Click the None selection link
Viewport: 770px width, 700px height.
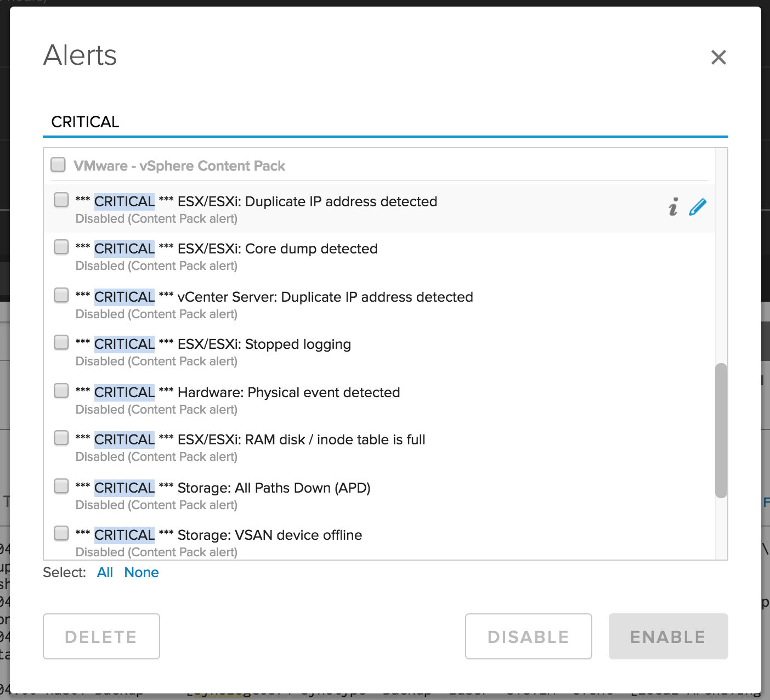(141, 573)
